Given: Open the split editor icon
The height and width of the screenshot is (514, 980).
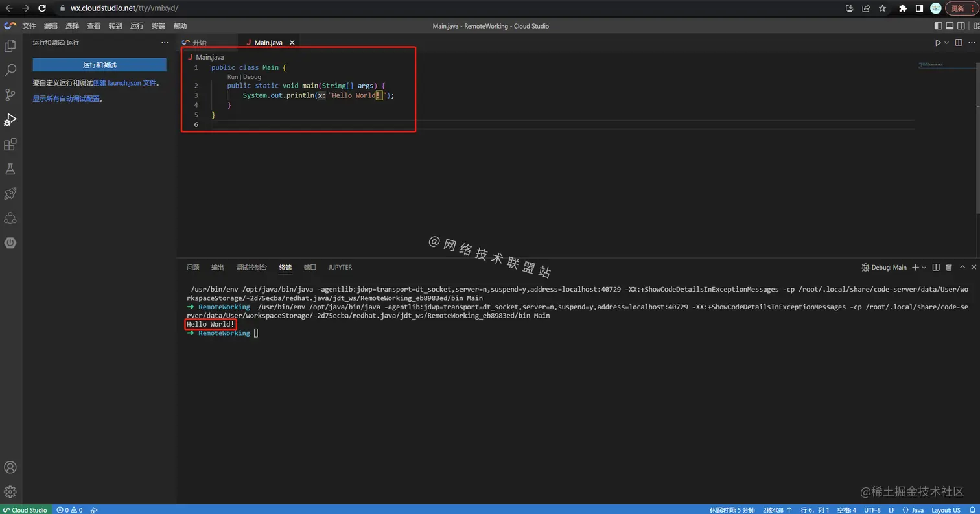Looking at the screenshot, I should click(x=959, y=42).
